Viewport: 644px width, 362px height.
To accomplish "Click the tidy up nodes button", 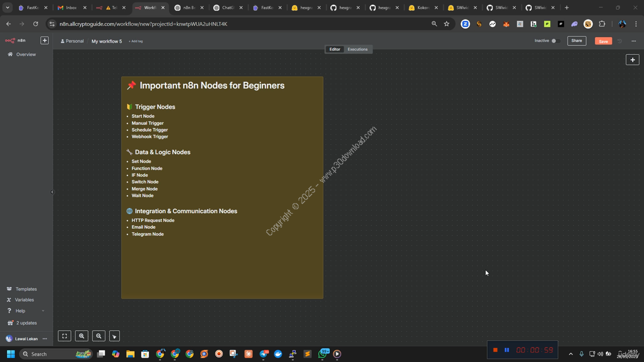I will pyautogui.click(x=114, y=336).
